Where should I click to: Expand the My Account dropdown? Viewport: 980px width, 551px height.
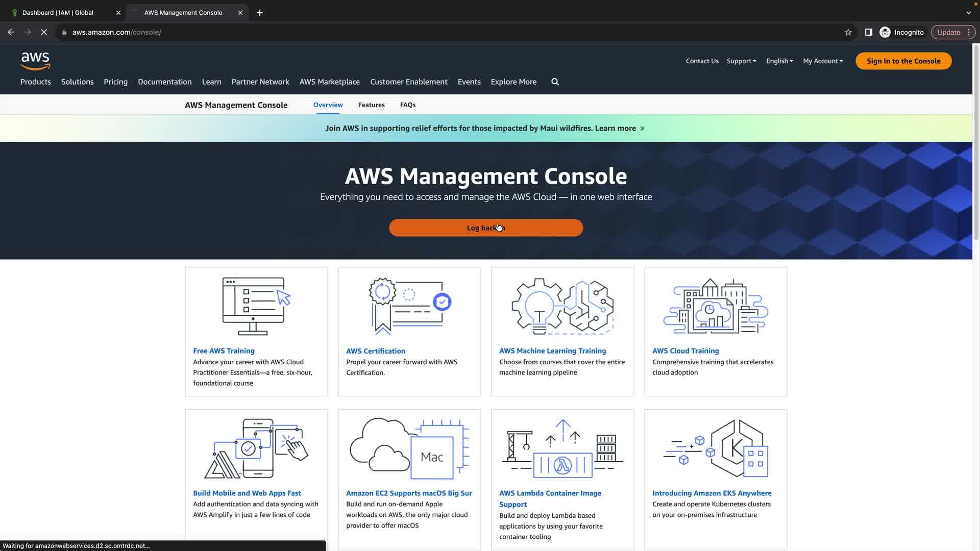(823, 61)
